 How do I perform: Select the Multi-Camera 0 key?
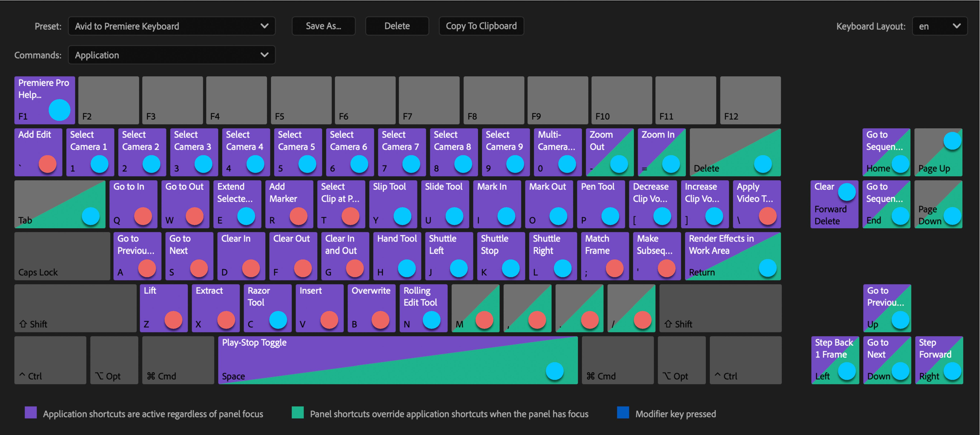[558, 152]
